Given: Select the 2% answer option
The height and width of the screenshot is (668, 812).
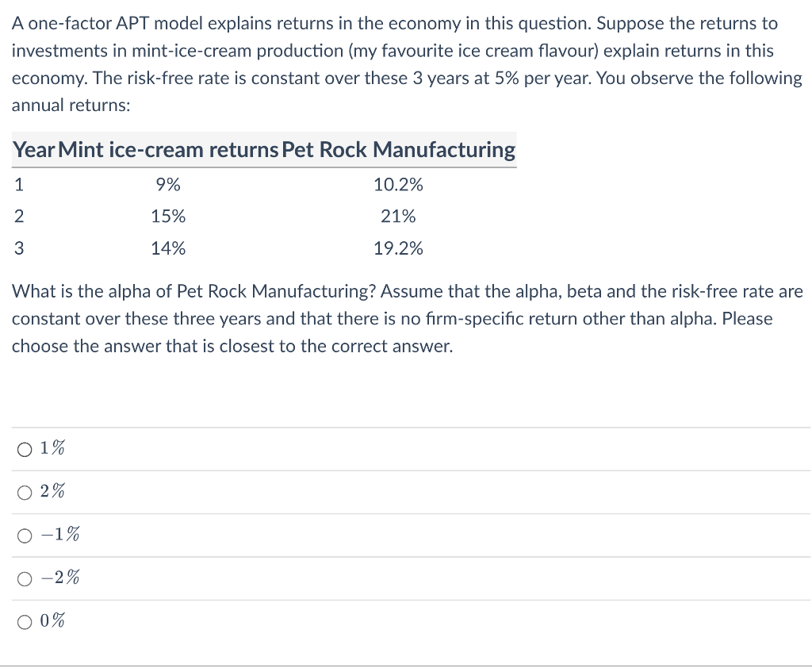Looking at the screenshot, I should pos(24,492).
